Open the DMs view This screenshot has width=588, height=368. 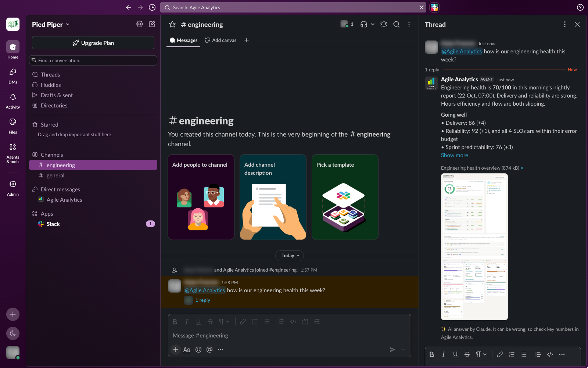click(13, 76)
